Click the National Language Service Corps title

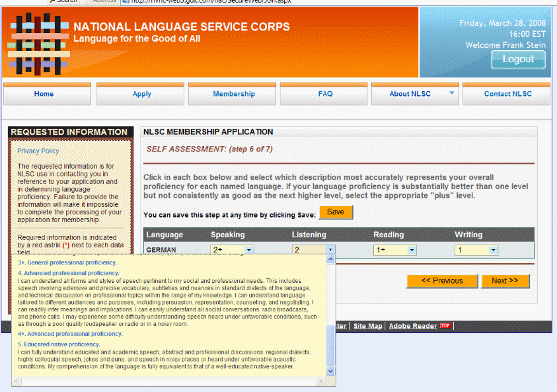[x=182, y=26]
